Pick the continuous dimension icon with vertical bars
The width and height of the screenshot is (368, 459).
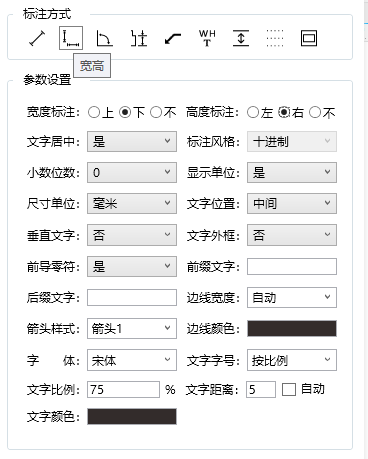139,38
